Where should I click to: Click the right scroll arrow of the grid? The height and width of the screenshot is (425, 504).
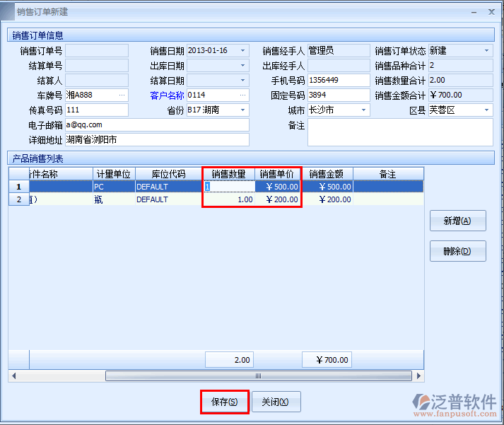pyautogui.click(x=418, y=375)
